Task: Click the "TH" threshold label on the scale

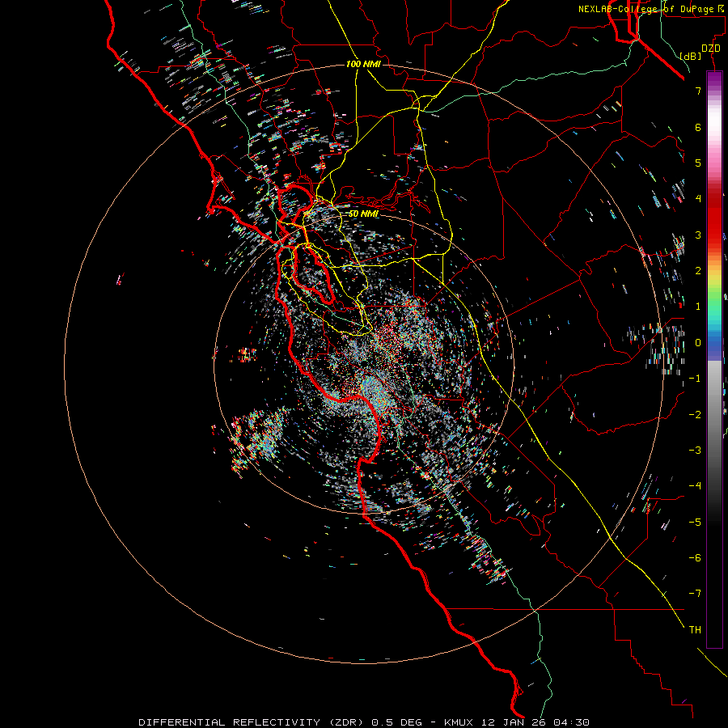Action: (x=695, y=630)
